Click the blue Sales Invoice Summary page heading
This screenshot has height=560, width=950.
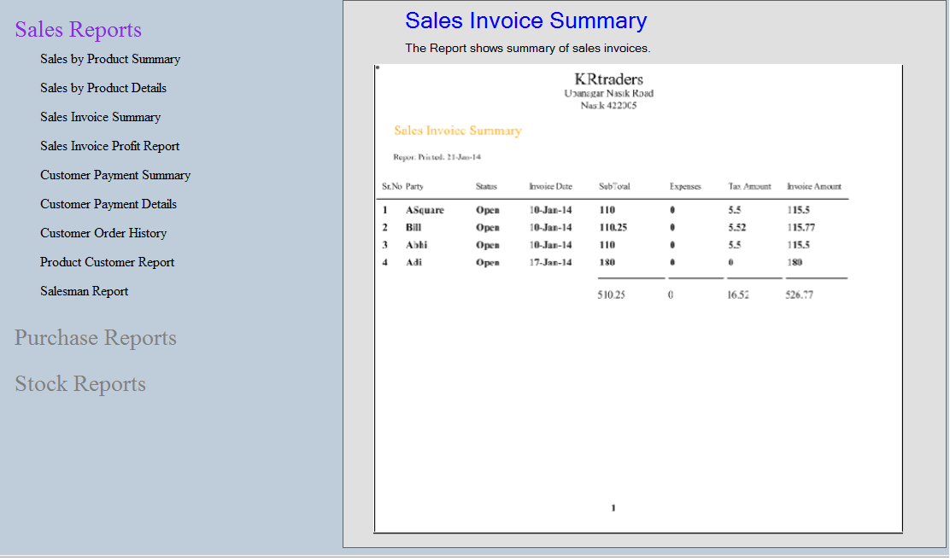525,20
